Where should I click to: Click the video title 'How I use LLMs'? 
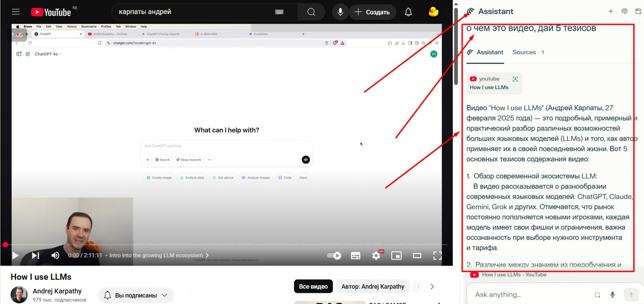tap(41, 277)
